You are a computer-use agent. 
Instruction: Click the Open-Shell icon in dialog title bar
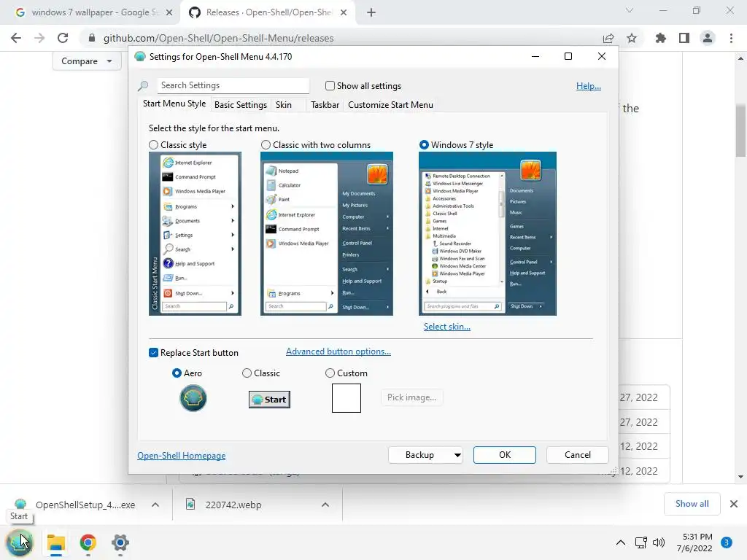tap(140, 57)
